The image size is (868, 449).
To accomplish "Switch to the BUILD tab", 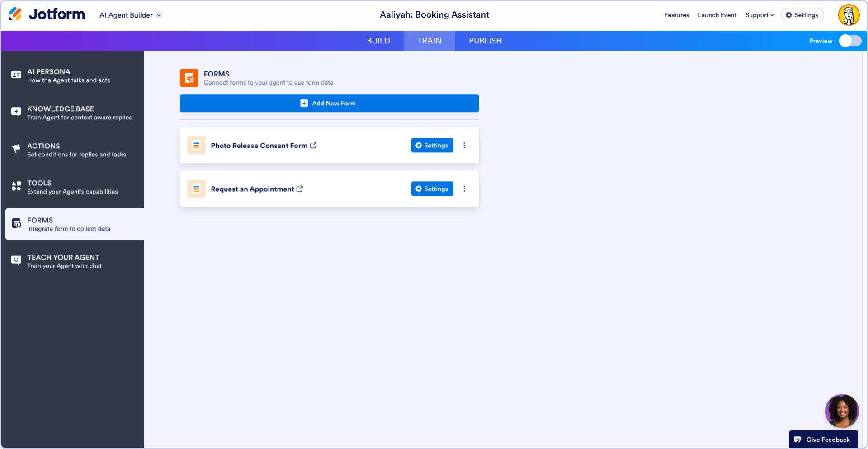I will pyautogui.click(x=378, y=41).
